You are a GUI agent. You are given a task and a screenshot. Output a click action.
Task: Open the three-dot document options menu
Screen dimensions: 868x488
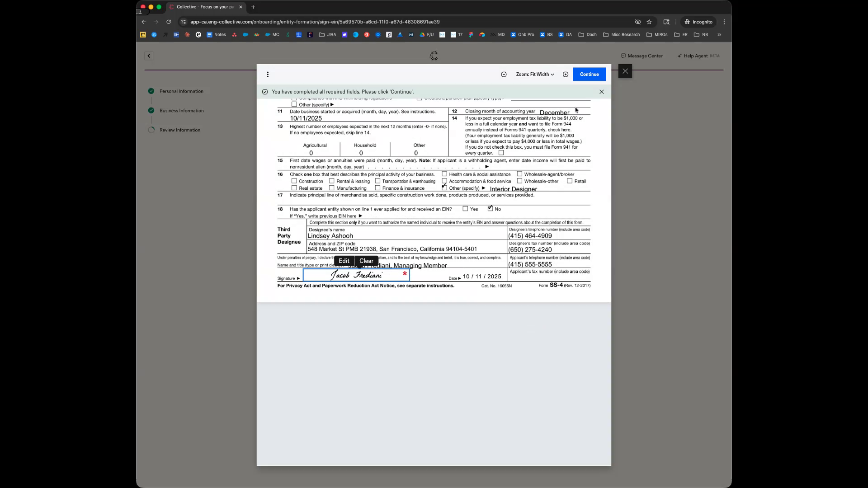(268, 75)
